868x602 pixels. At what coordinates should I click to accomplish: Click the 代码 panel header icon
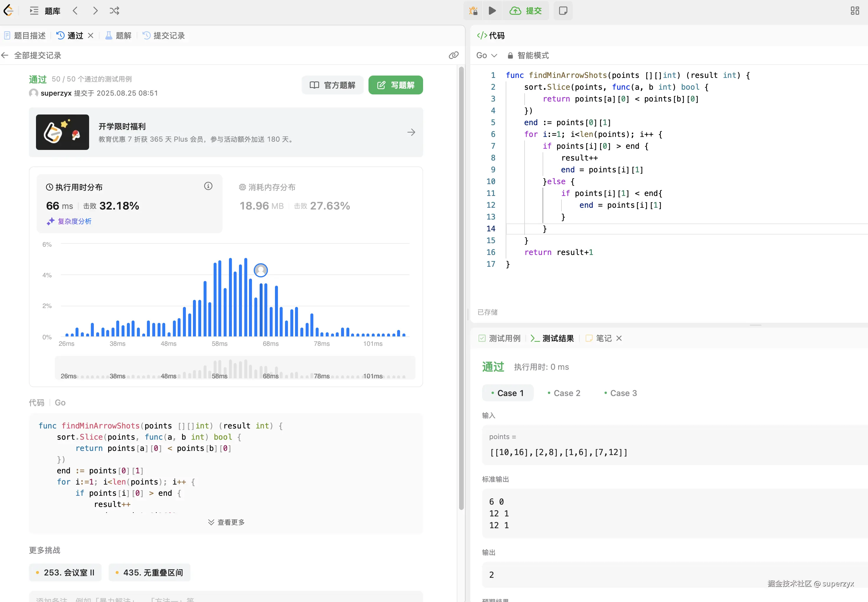482,35
